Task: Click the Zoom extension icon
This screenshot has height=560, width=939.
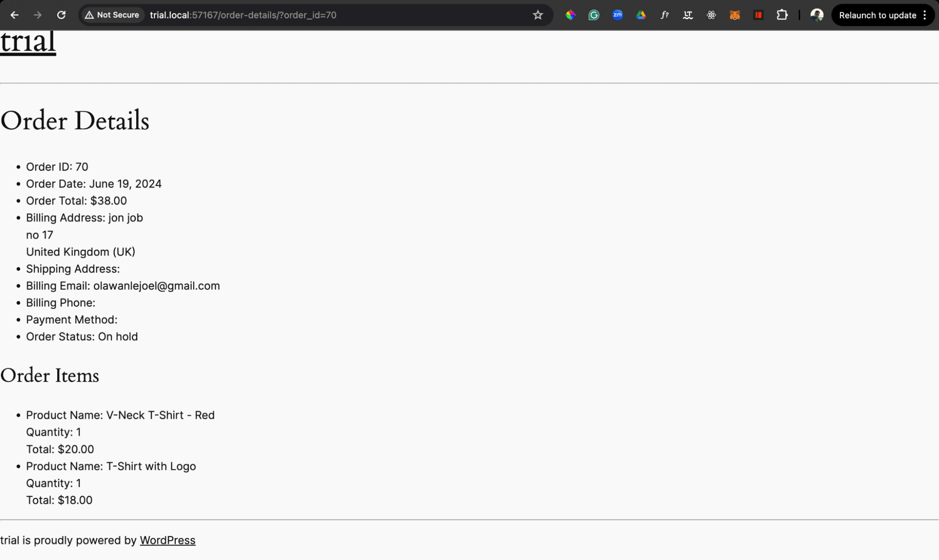Action: click(617, 15)
